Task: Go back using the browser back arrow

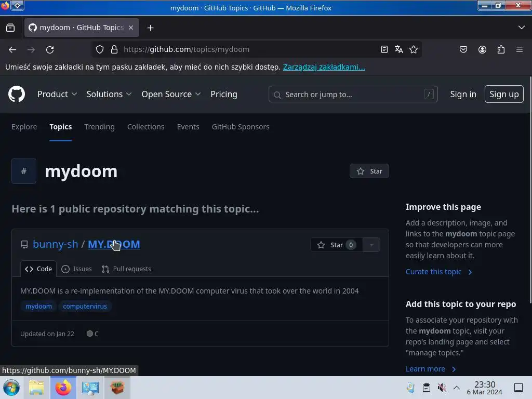Action: point(12,49)
